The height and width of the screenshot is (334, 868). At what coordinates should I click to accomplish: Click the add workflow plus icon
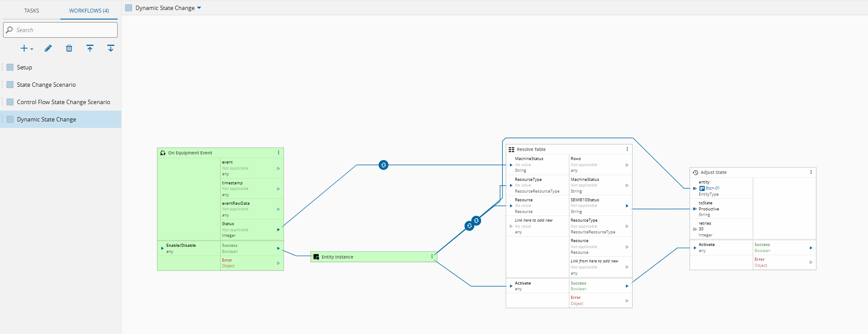(x=25, y=49)
